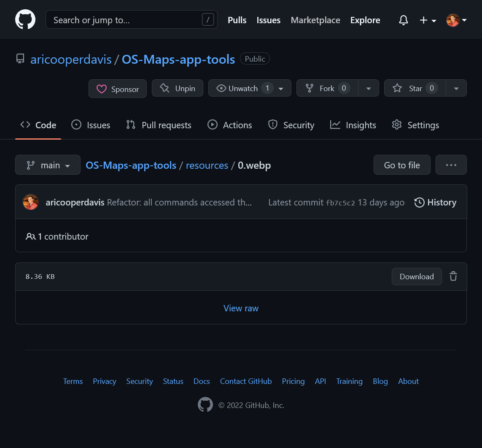
Task: Expand the Star lists dropdown arrow
Action: (456, 88)
